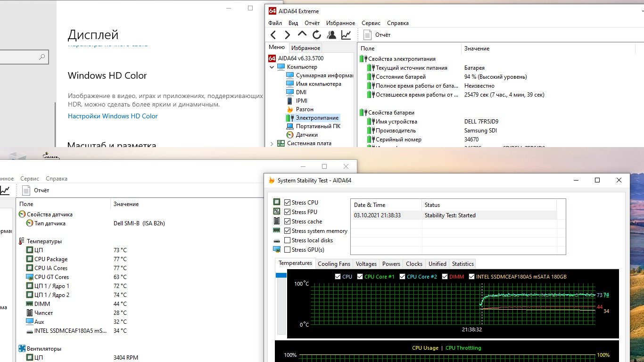Viewport: 644px width, 362px height.
Task: Go forward with AIDA64 Extreme toolbar arrow
Action: pos(287,34)
